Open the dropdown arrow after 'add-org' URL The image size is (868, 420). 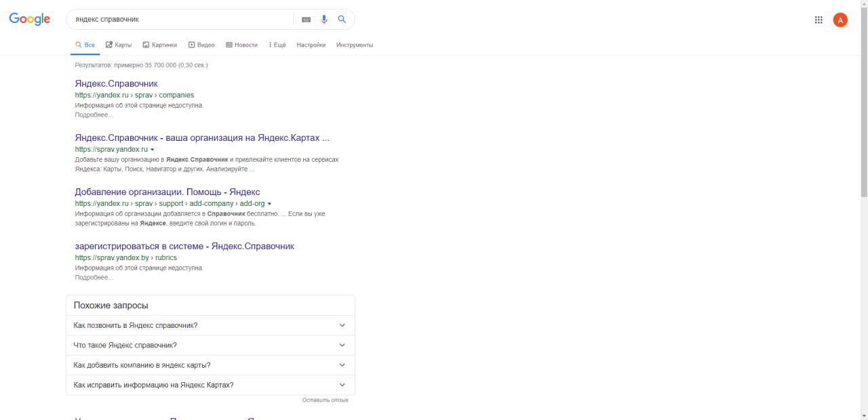pos(270,203)
